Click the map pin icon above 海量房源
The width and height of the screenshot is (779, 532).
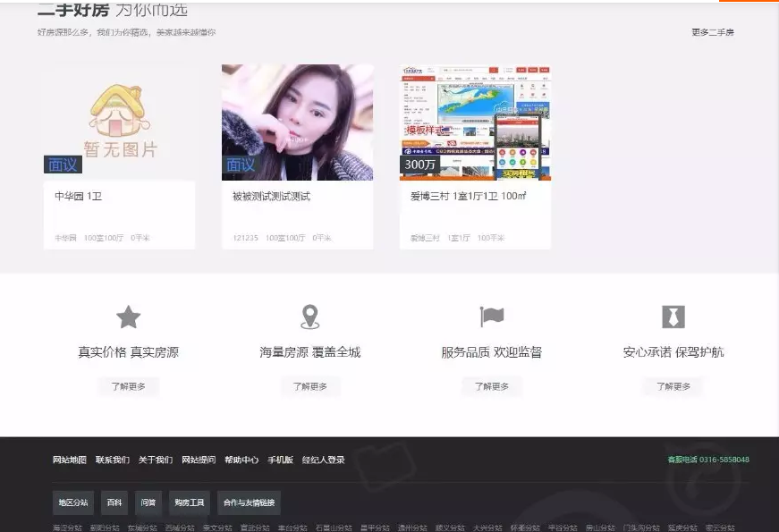click(309, 317)
